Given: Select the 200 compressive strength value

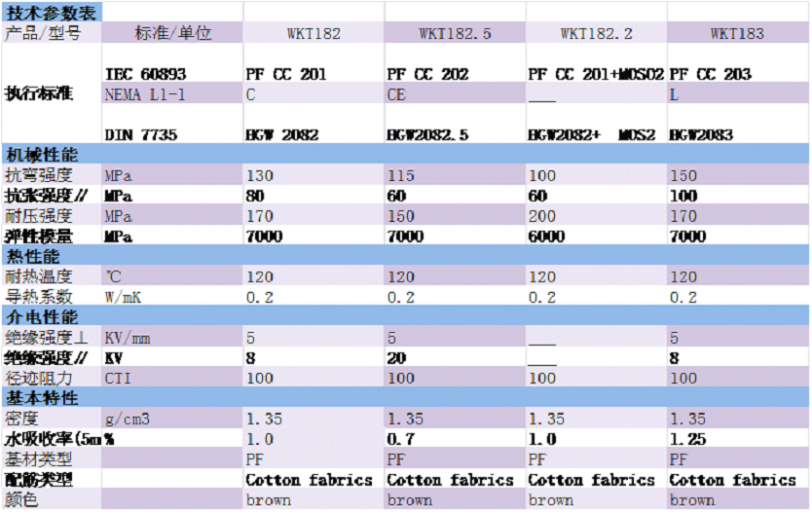Looking at the screenshot, I should [x=541, y=216].
